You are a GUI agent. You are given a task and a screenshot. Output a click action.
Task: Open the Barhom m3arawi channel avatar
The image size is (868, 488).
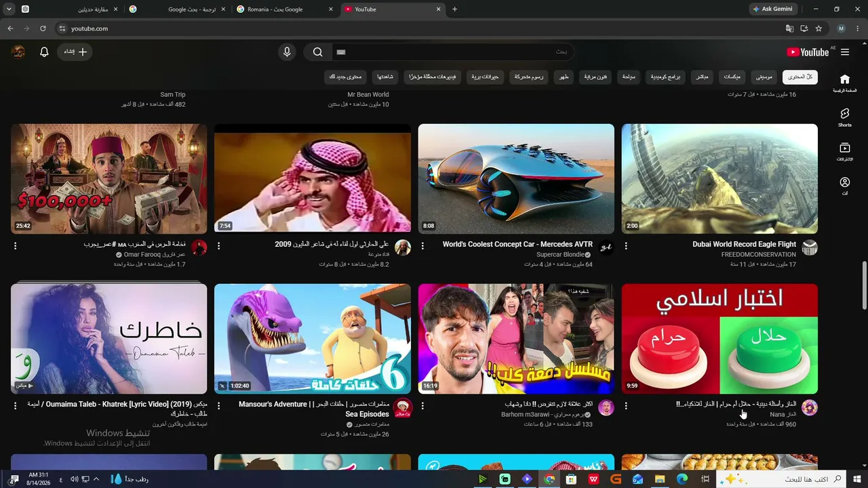tap(606, 407)
